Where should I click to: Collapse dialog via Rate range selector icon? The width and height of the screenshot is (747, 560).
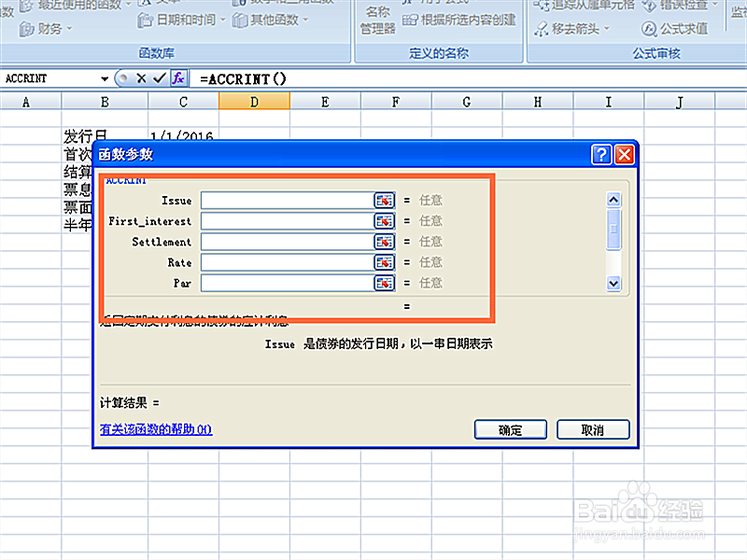(384, 262)
